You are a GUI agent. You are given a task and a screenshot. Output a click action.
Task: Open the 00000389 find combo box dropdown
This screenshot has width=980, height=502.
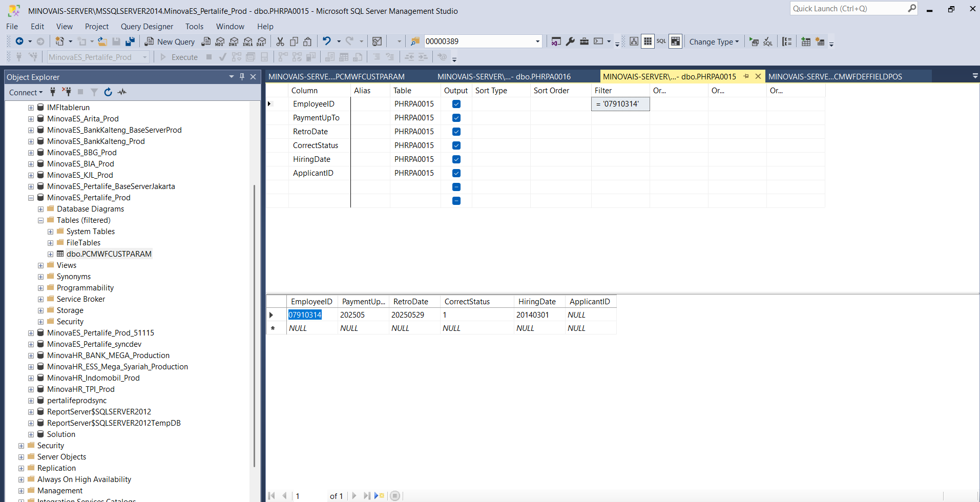click(537, 41)
